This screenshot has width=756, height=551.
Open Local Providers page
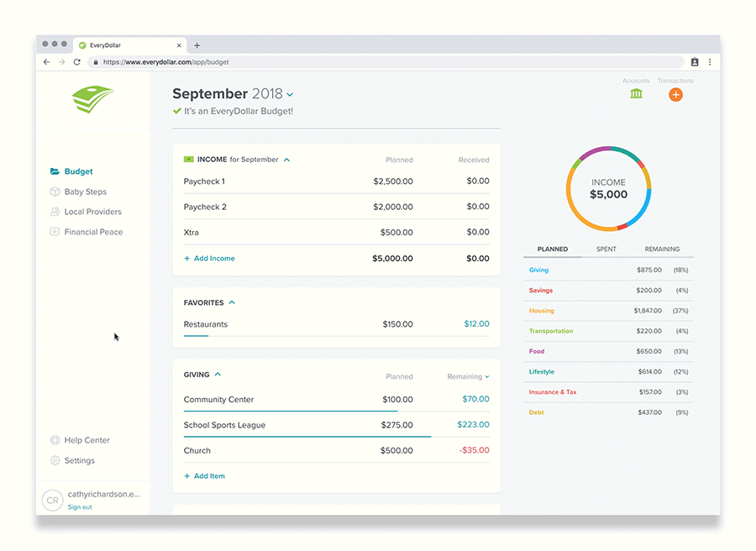pos(93,212)
